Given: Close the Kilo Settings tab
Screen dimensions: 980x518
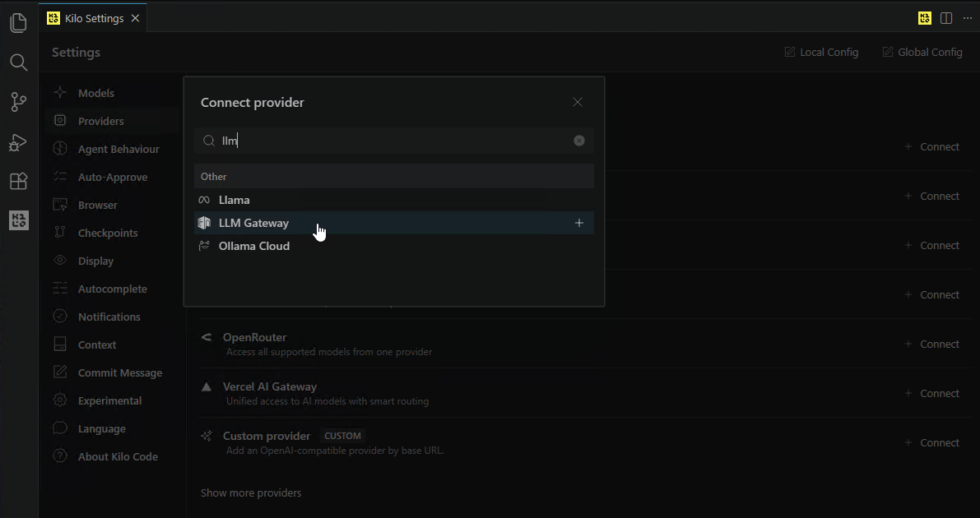Looking at the screenshot, I should 135,19.
